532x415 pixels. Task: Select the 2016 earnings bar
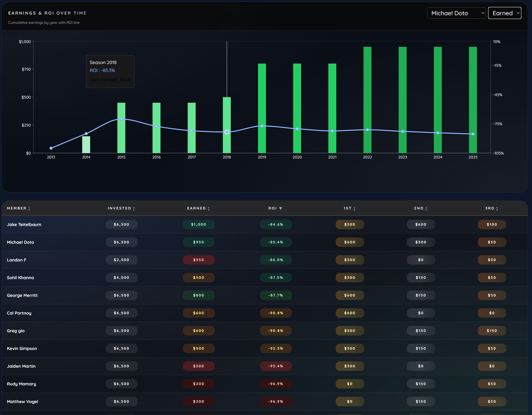tap(156, 128)
